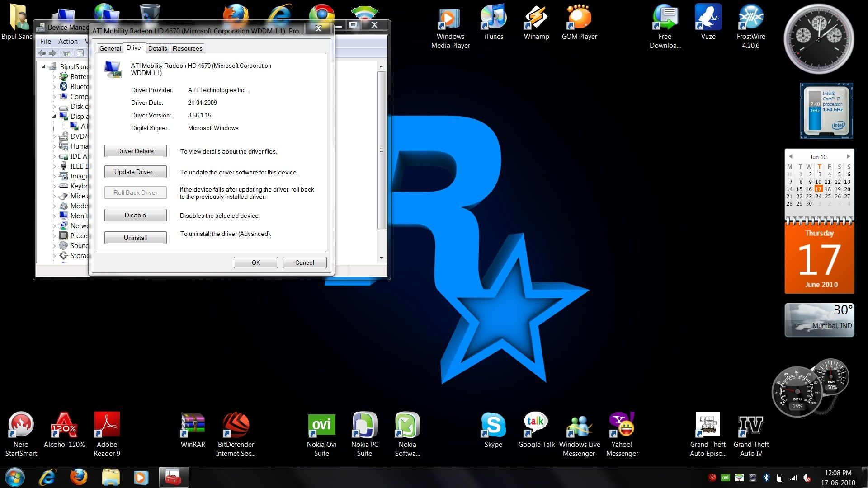Click the Update Driver button
868x488 pixels.
[135, 172]
